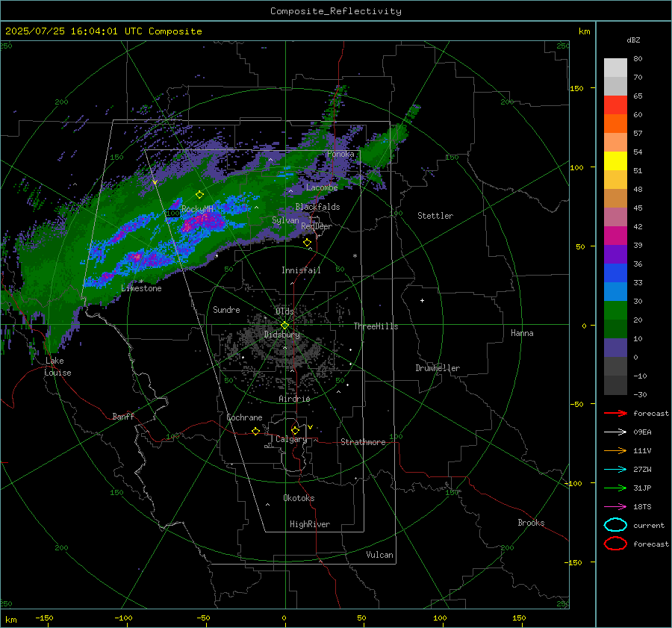Click the ThreeHills town label
This screenshot has width=672, height=628.
376,326
